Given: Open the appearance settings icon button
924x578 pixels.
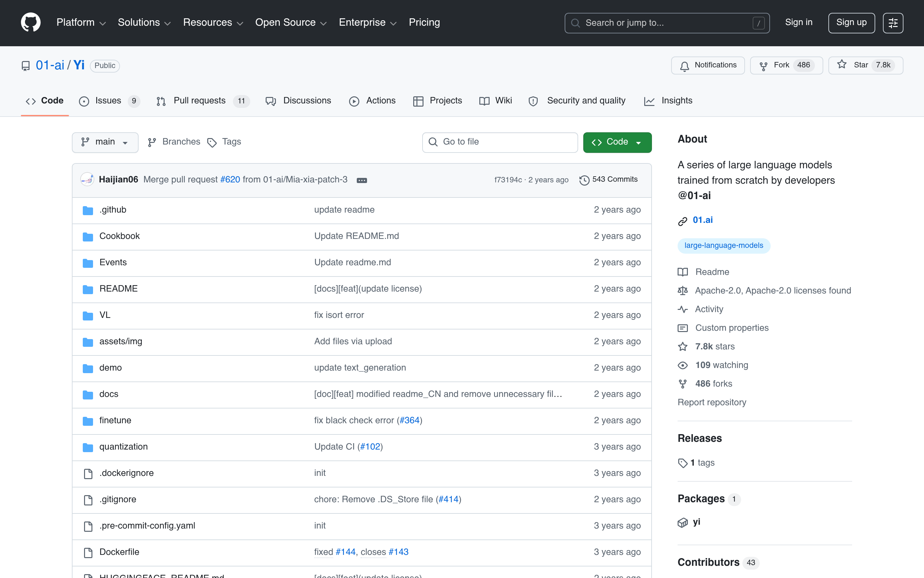Looking at the screenshot, I should pyautogui.click(x=893, y=23).
